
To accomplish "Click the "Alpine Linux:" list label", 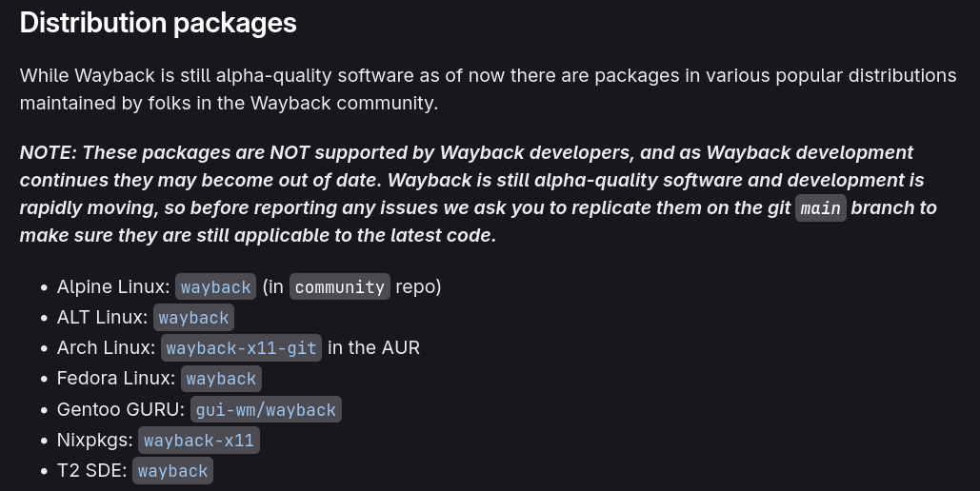I will point(113,287).
